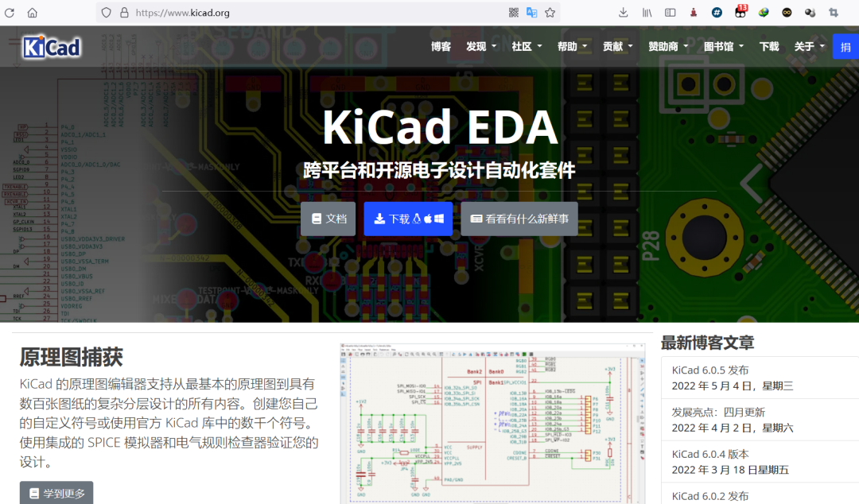Click the 原理图捕获 heading
Viewport: 859px width, 504px height.
pyautogui.click(x=72, y=357)
